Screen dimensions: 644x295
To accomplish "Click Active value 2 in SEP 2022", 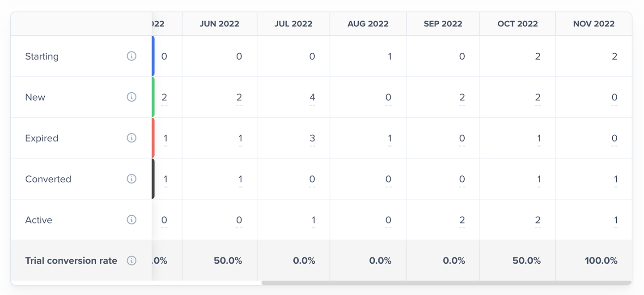I will (x=462, y=220).
